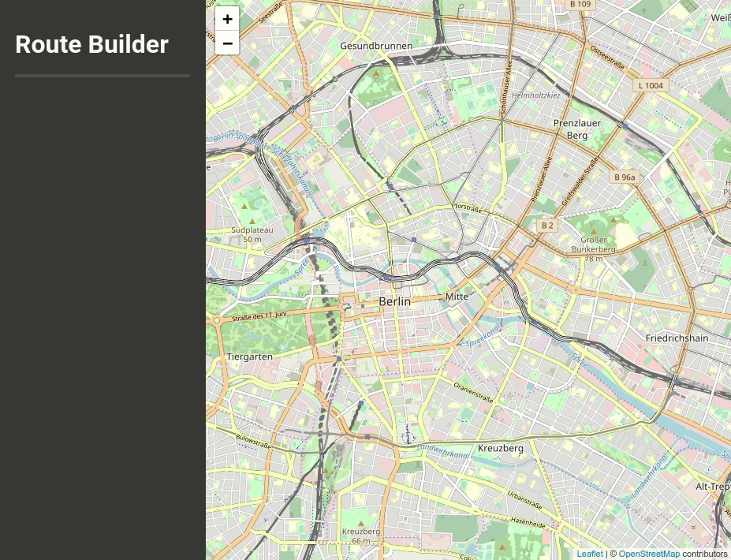Image resolution: width=731 pixels, height=560 pixels.
Task: Open the Leaflet attribution link
Action: point(589,554)
